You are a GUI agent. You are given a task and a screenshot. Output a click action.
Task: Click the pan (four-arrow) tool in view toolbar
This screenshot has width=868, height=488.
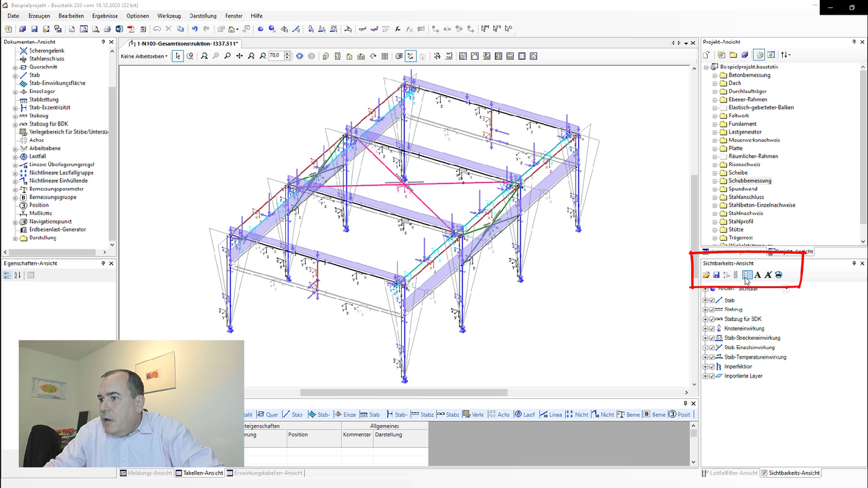pyautogui.click(x=239, y=56)
